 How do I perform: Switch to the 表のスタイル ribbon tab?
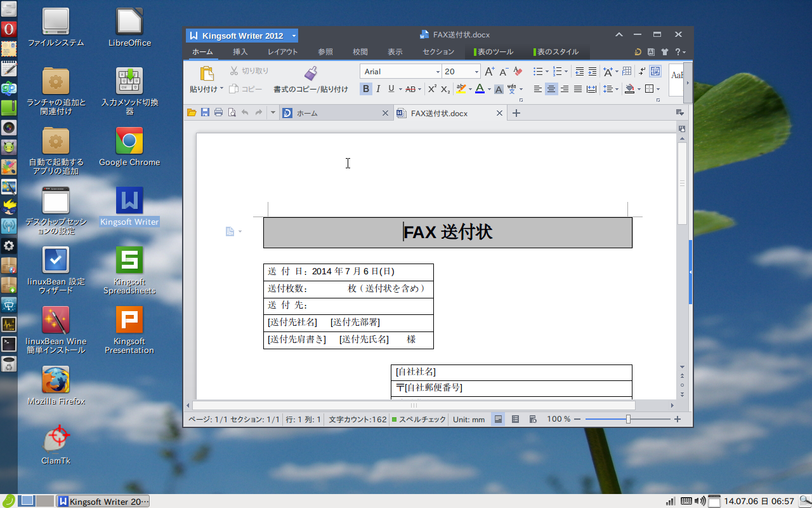pos(556,52)
